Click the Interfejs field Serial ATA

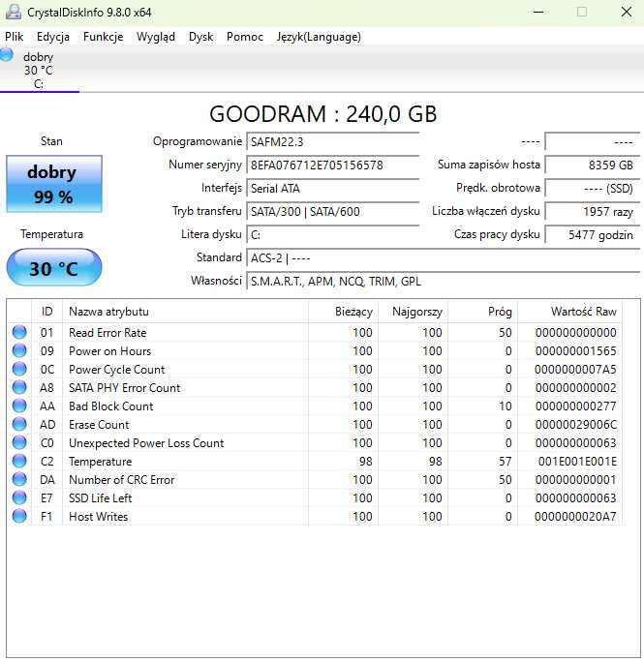tap(333, 189)
